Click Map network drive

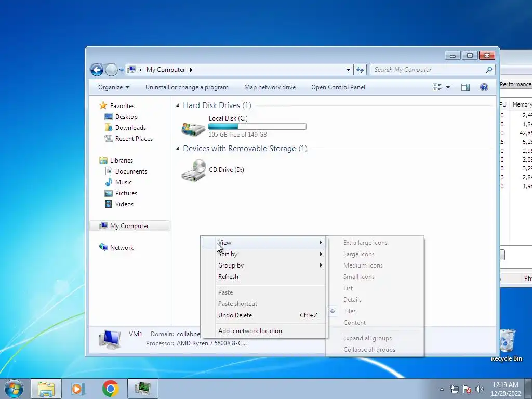pyautogui.click(x=270, y=87)
